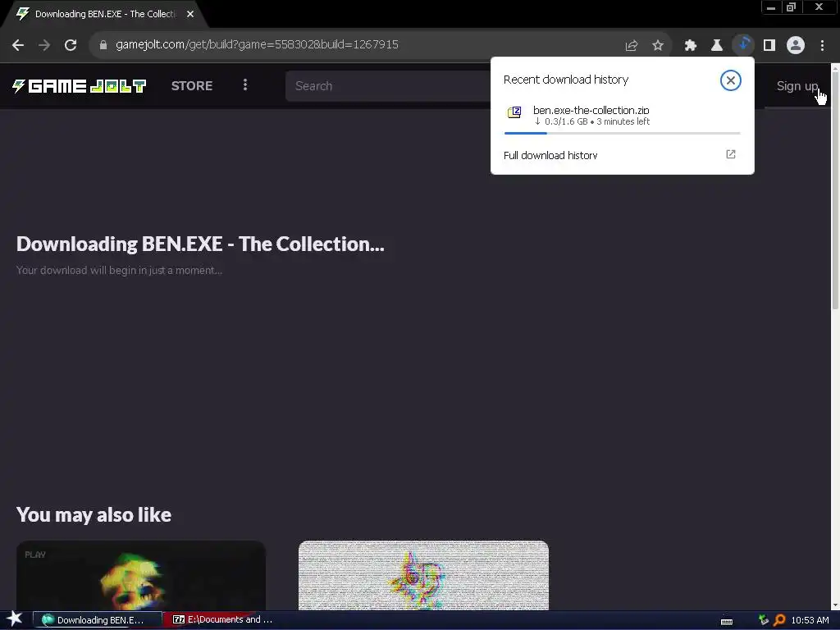This screenshot has height=630, width=840.
Task: Open the STORE page
Action: 192,85
